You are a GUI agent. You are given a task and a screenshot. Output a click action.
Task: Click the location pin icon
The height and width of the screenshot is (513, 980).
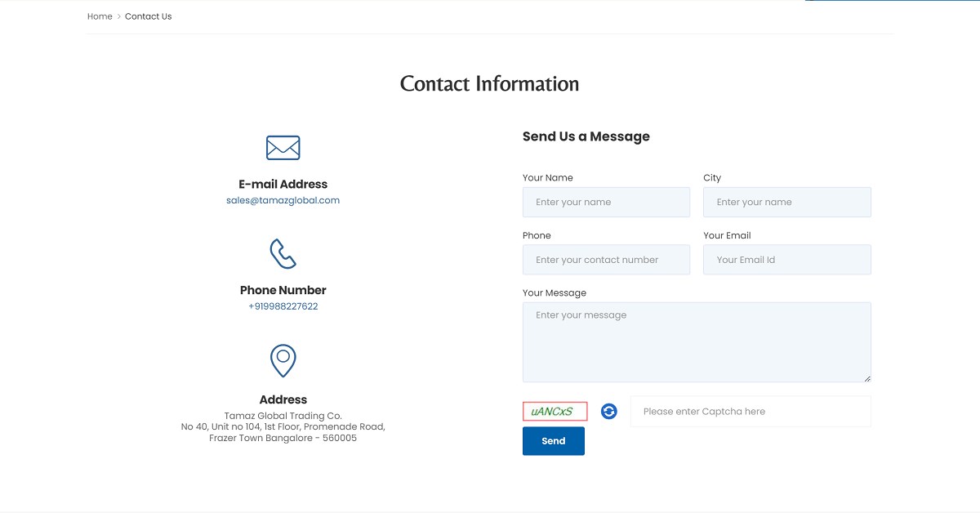pos(283,360)
